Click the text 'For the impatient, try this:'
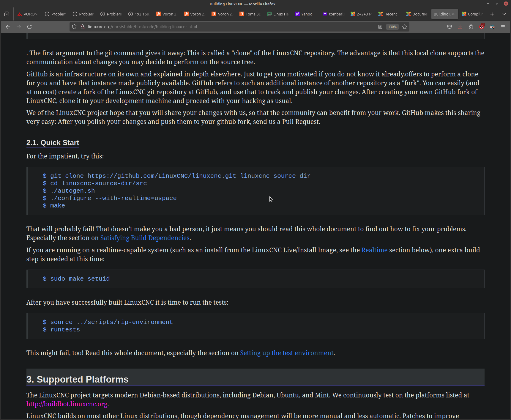The height and width of the screenshot is (420, 511). click(65, 156)
